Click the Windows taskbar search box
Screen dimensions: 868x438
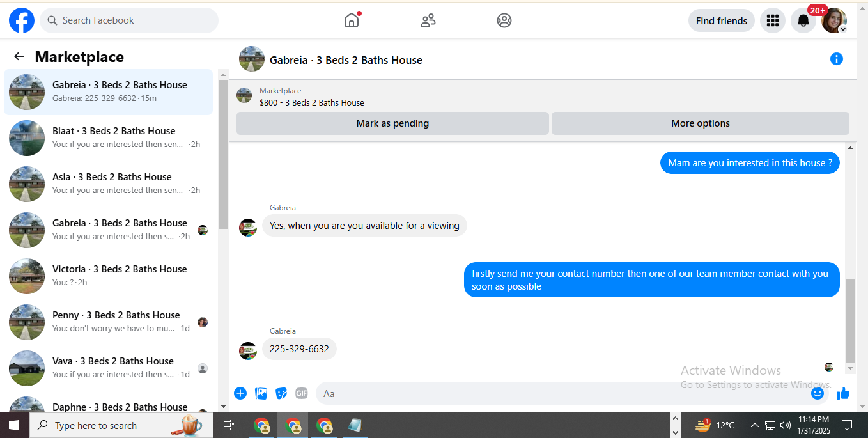[121, 425]
